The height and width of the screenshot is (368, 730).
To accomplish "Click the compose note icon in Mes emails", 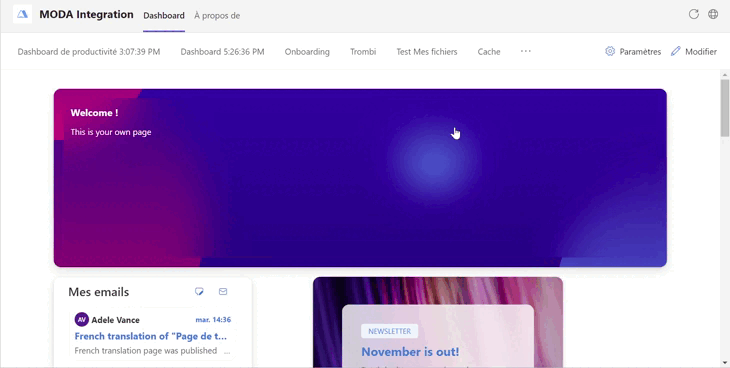I will [x=199, y=292].
